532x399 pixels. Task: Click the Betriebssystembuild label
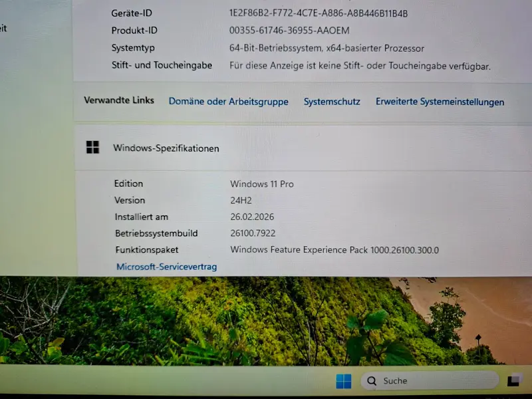point(156,233)
